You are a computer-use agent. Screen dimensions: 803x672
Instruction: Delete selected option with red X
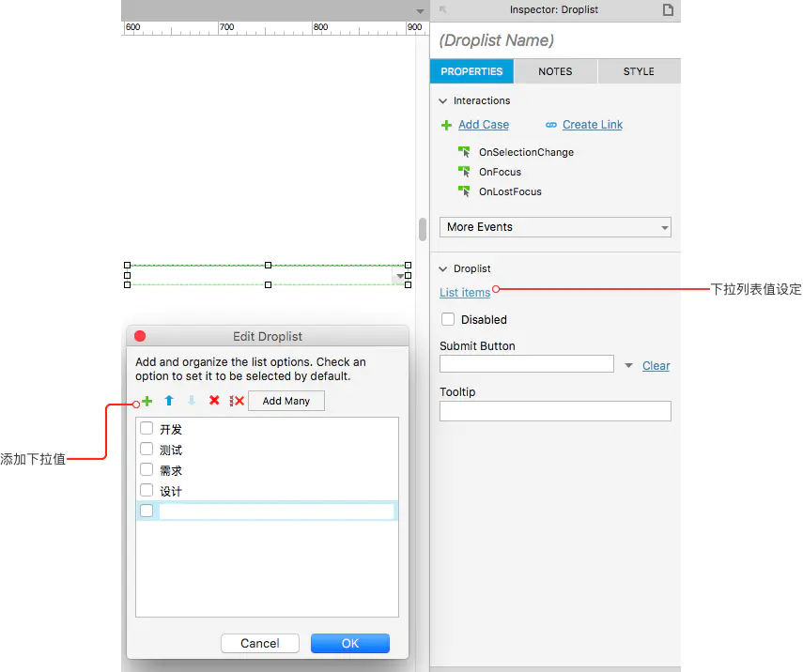(214, 400)
